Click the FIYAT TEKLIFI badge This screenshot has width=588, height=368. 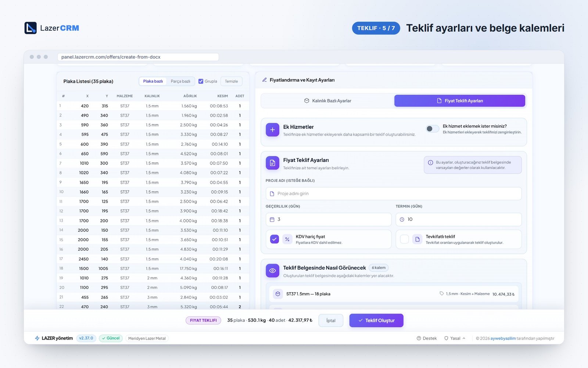click(203, 321)
